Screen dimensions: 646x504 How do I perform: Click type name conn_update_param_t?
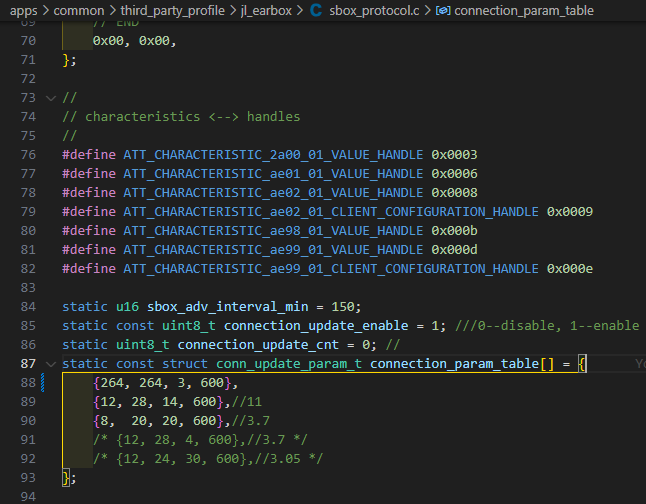tap(289, 364)
